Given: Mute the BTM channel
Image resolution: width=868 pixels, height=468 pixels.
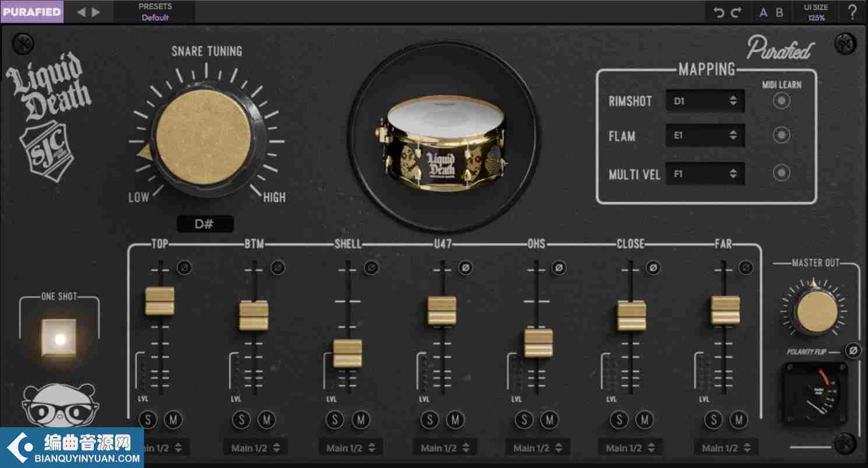Looking at the screenshot, I should tap(266, 420).
